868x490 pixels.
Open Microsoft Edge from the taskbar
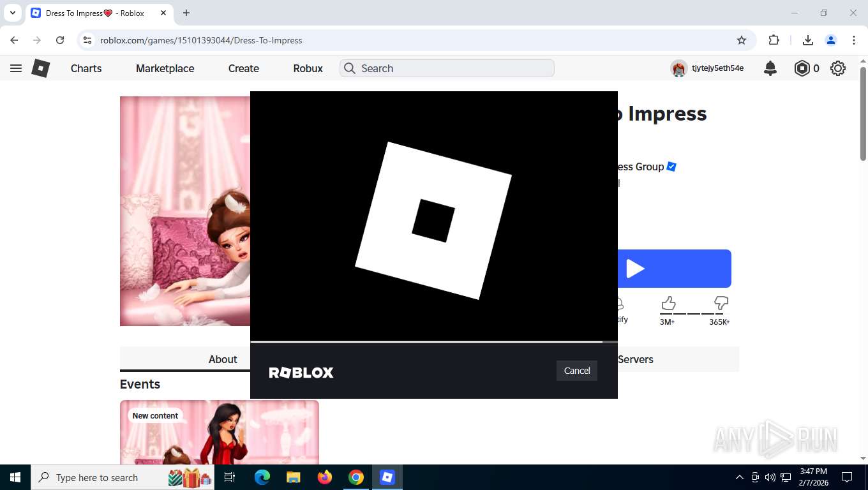tap(262, 477)
